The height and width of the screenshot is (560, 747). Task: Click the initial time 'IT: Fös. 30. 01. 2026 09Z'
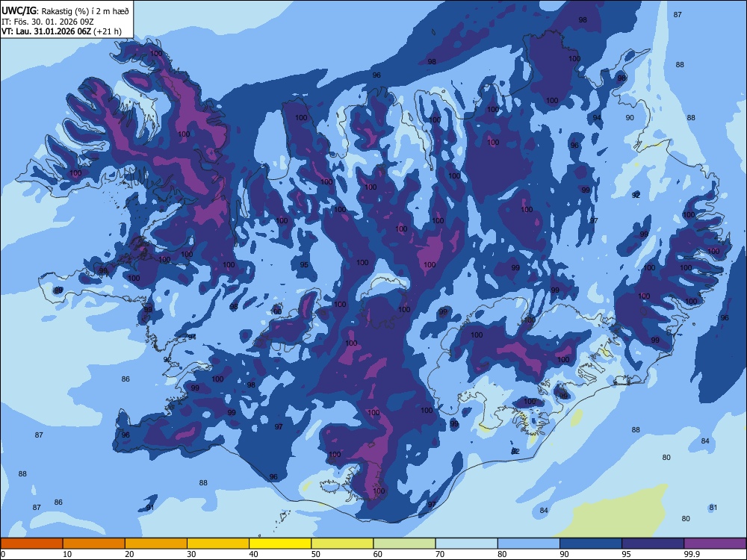[x=47, y=22]
